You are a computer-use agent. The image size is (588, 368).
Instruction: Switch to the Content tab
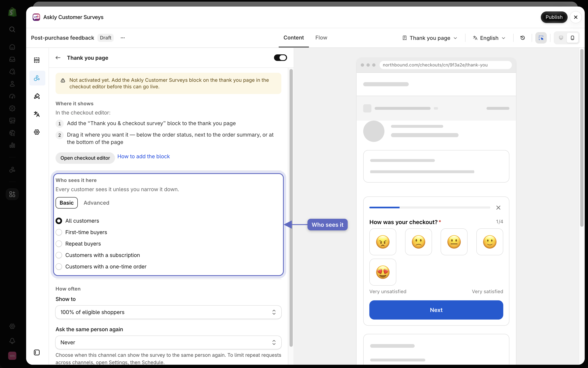(294, 38)
